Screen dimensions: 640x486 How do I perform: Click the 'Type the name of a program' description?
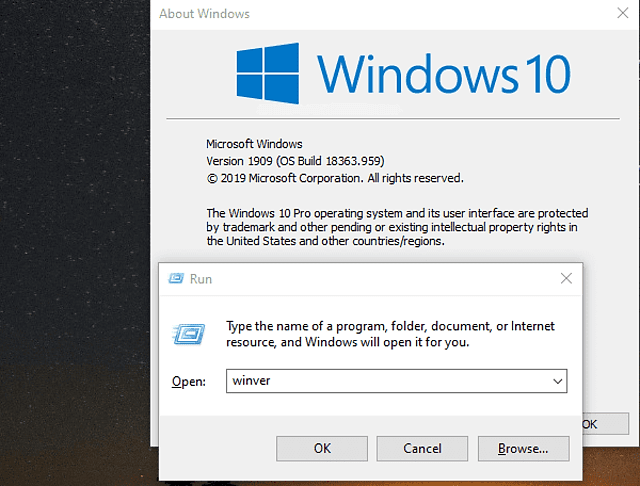coord(389,334)
